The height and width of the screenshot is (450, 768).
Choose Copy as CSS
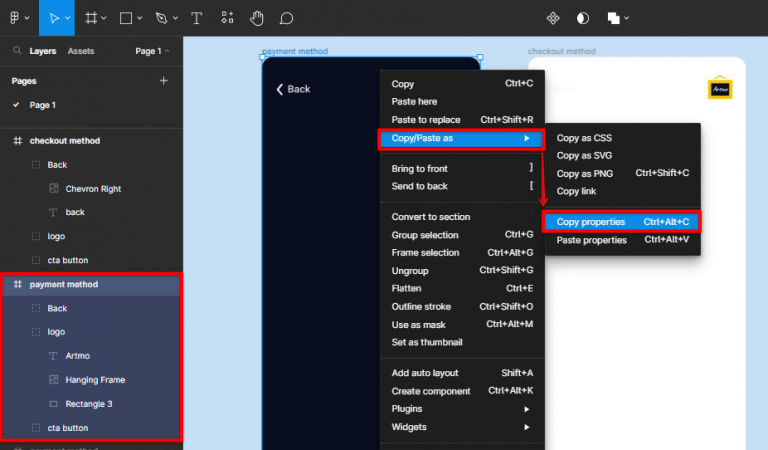623,138
